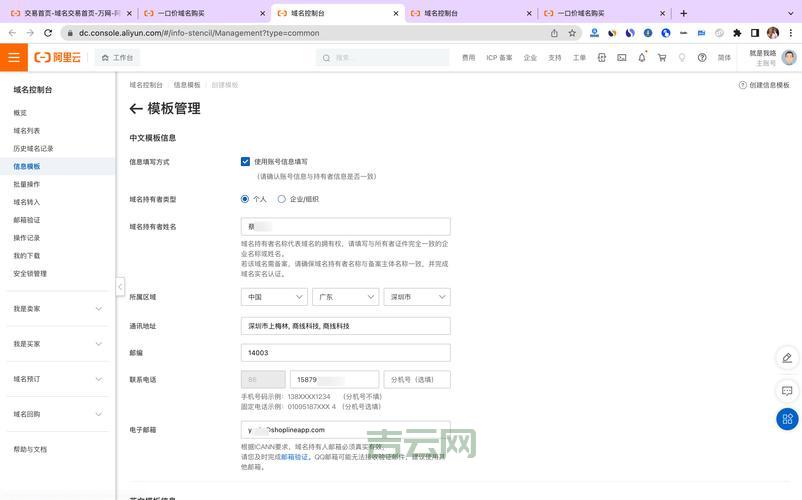802x500 pixels.
Task: Open 域名转入 in the sidebar
Action: [x=27, y=202]
